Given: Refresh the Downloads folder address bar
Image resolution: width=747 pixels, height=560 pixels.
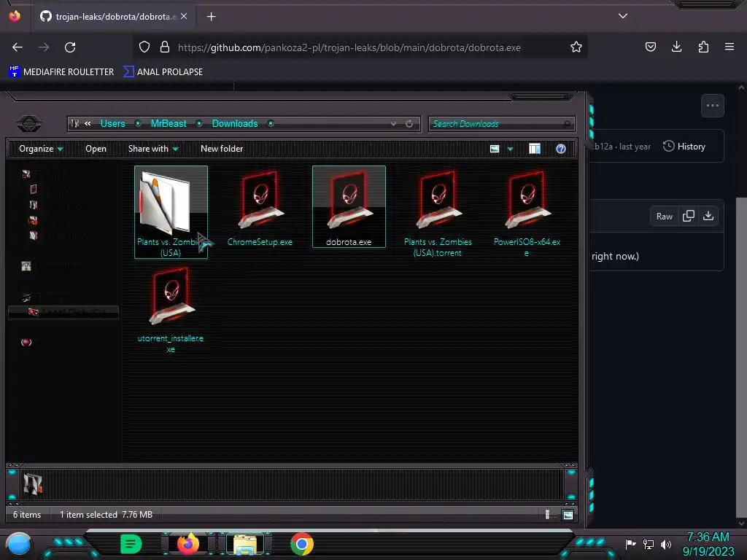Looking at the screenshot, I should pyautogui.click(x=409, y=124).
